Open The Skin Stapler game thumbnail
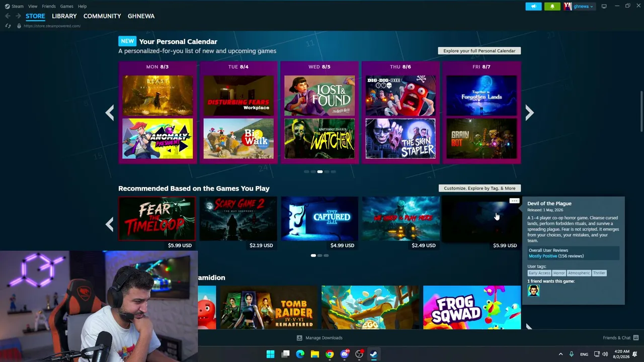This screenshot has width=644, height=362. pyautogui.click(x=400, y=138)
